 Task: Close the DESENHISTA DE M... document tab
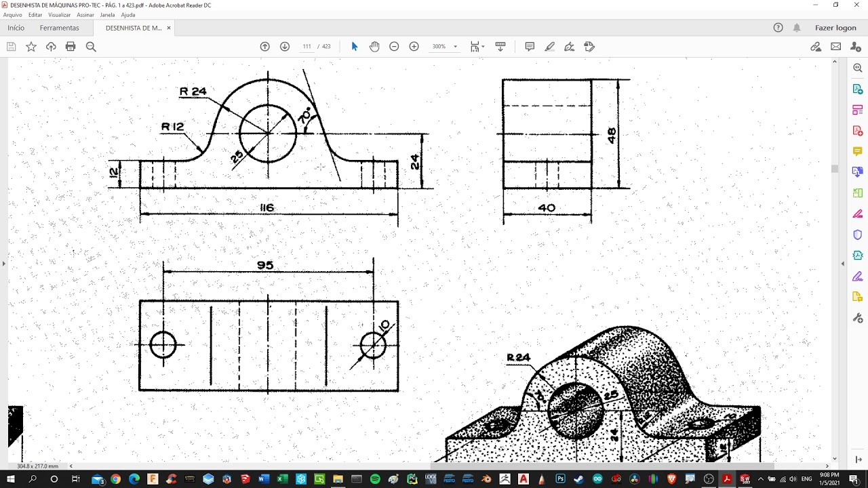(169, 28)
